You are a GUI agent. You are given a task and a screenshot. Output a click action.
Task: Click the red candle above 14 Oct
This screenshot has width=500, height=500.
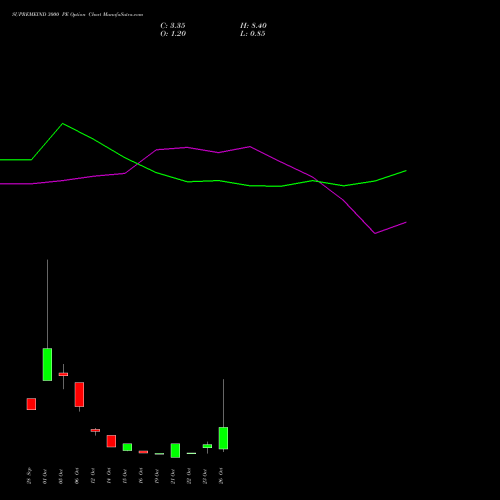click(x=111, y=441)
